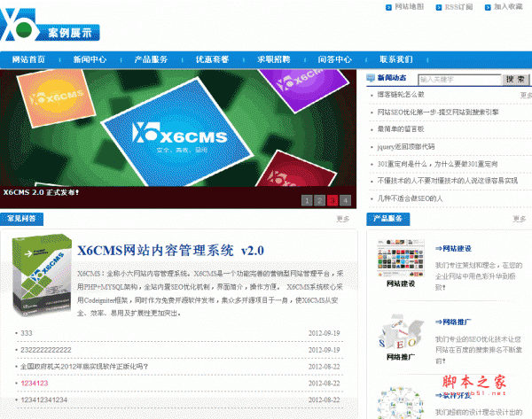Screen dimensions: 532x419
Task: Click 网站建设 caption under thumbnail
Action: 401,283
